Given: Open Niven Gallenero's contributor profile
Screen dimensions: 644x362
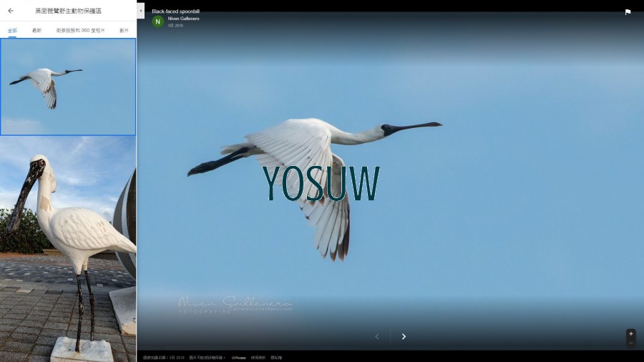Looking at the screenshot, I should (x=183, y=19).
